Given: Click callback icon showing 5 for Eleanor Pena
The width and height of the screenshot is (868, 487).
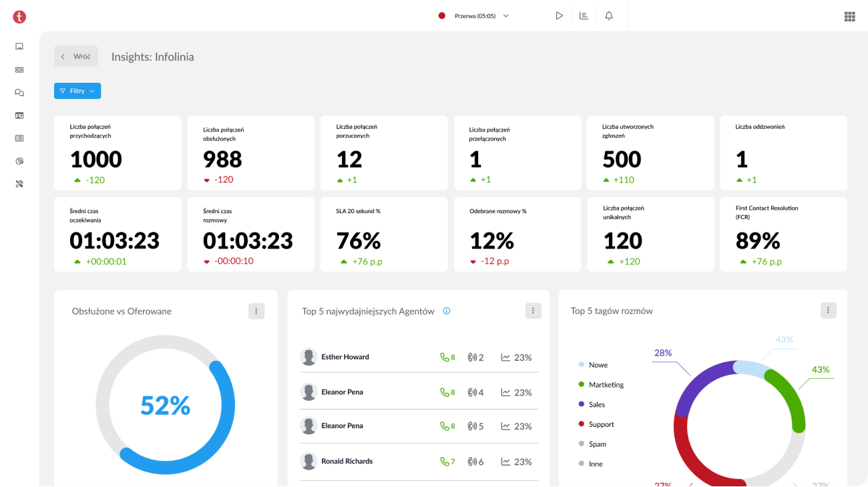Looking at the screenshot, I should [471, 426].
